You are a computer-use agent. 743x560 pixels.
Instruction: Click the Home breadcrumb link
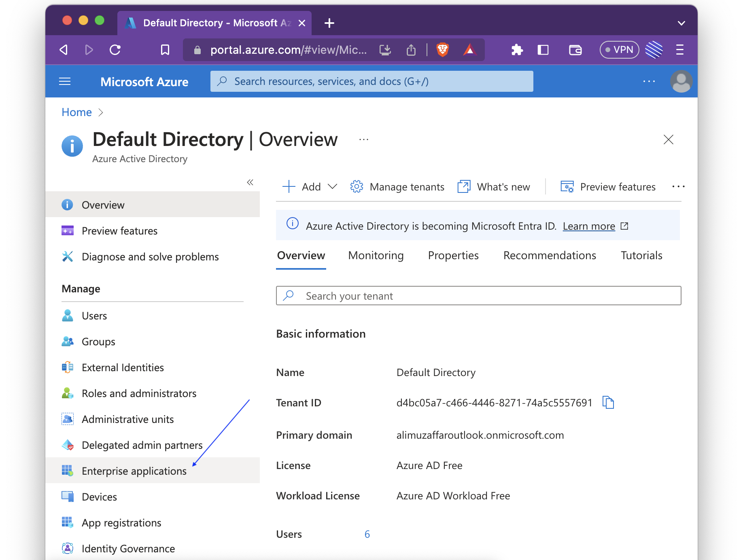(x=76, y=112)
